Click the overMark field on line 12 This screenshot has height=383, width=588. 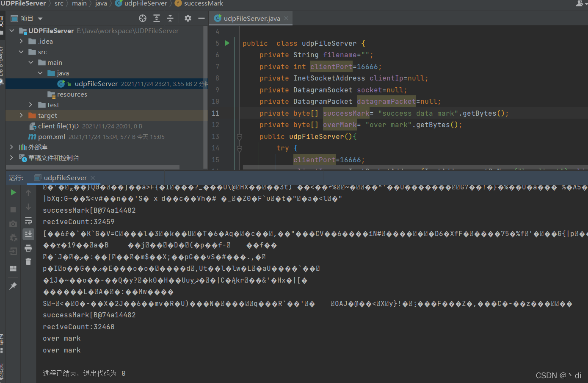coord(340,125)
